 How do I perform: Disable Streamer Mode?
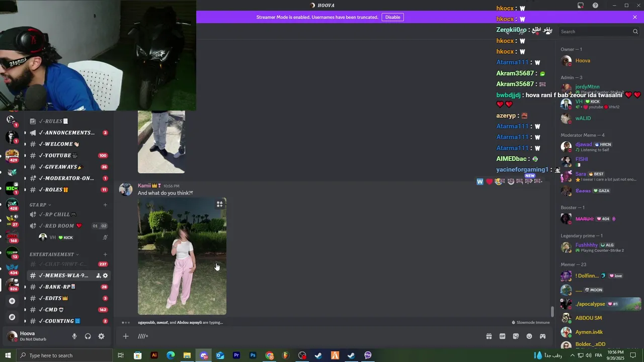[x=392, y=17]
